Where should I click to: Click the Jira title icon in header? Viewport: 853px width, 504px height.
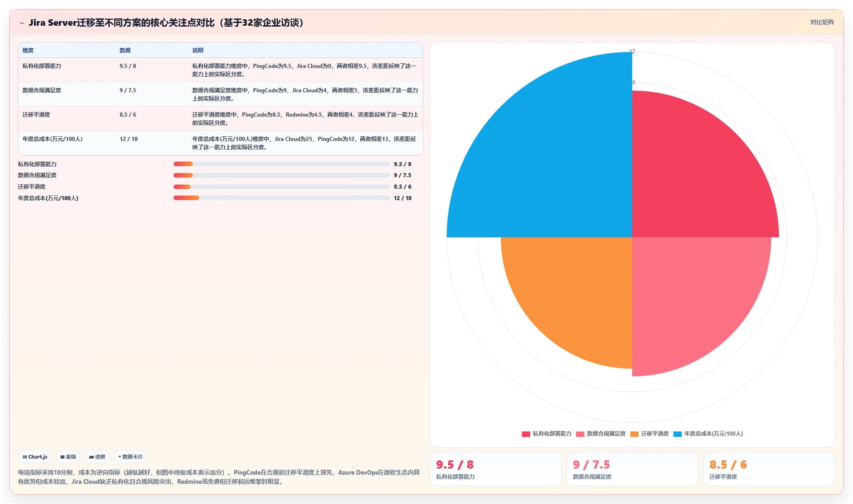[22, 23]
